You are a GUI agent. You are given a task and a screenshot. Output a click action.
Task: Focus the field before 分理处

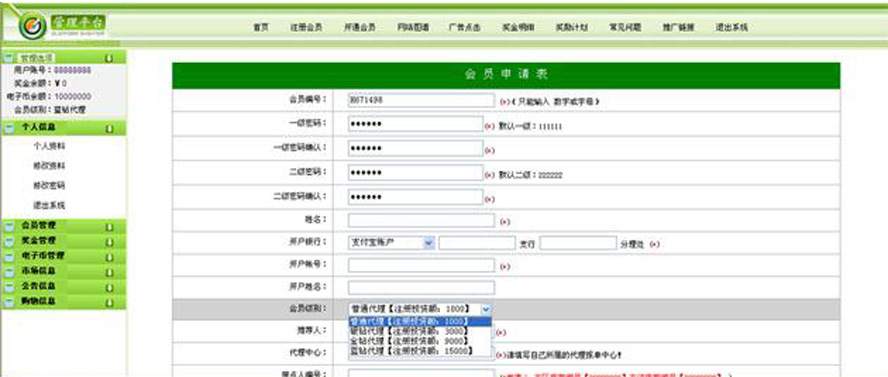click(x=578, y=243)
